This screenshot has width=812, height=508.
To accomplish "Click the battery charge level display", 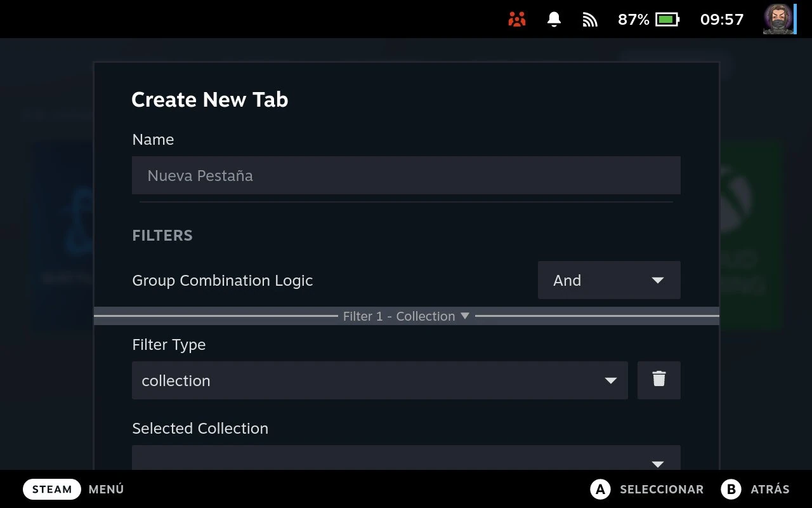I will [x=633, y=19].
